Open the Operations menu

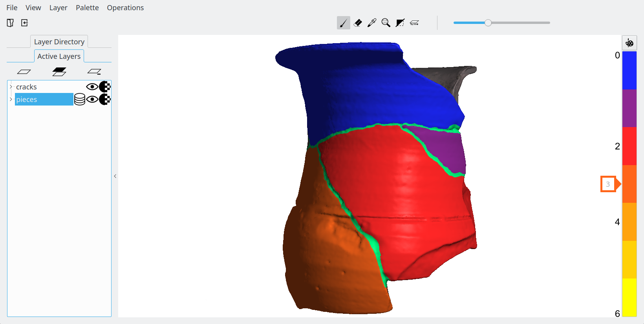click(125, 8)
